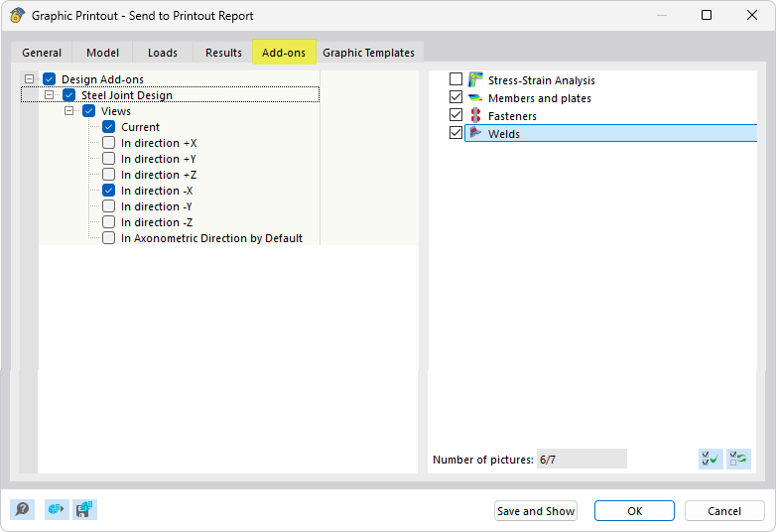Check the In direction +X view

[x=109, y=143]
